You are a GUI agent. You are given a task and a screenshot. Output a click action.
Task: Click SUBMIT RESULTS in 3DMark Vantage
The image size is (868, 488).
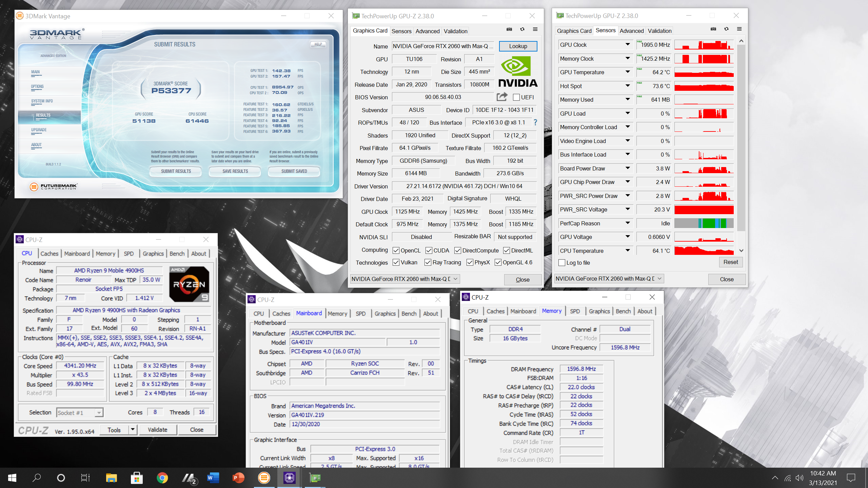[176, 171]
